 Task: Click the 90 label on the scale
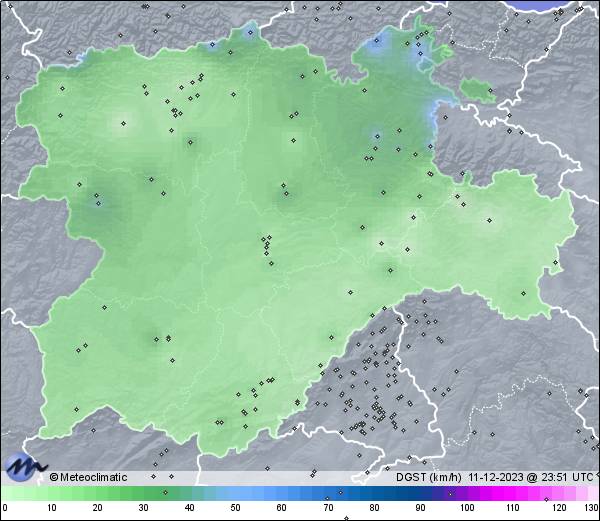click(421, 508)
